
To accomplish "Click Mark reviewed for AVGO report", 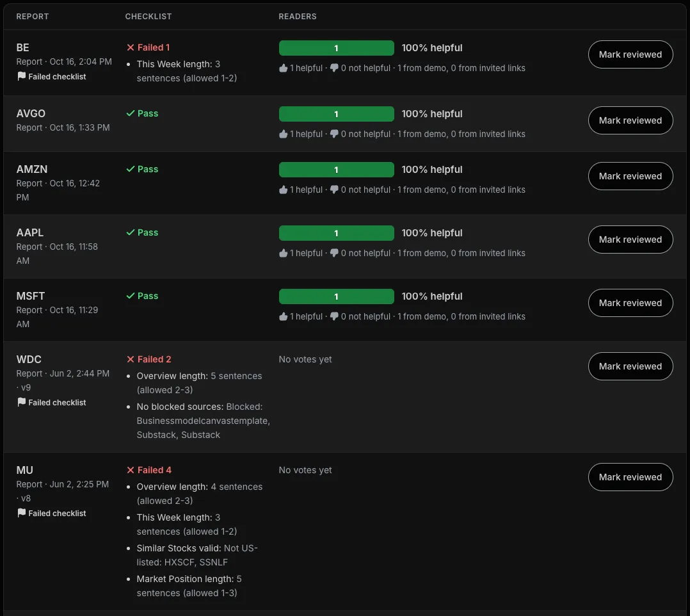I will click(x=630, y=120).
